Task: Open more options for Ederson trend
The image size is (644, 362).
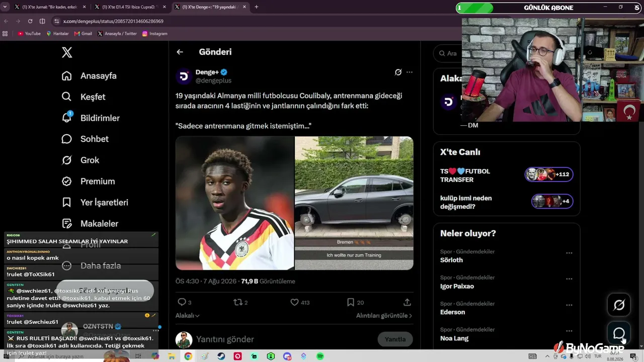Action: (569, 305)
